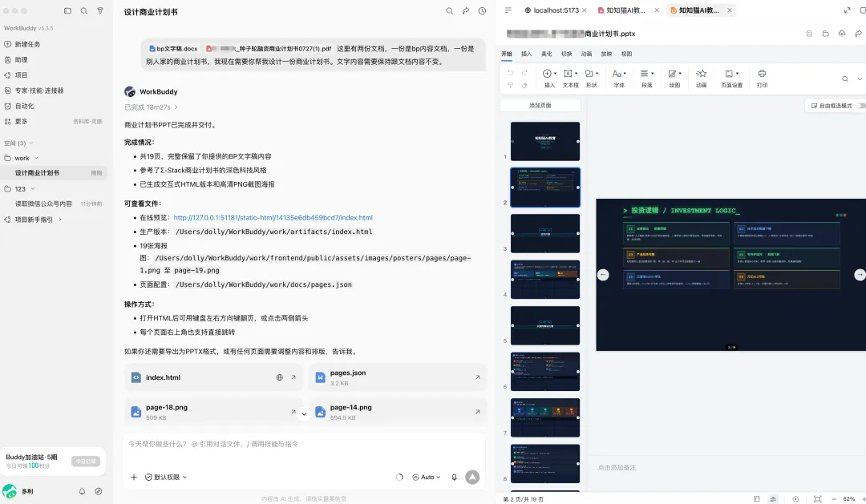Select slide 4 thumbnail

(x=545, y=280)
